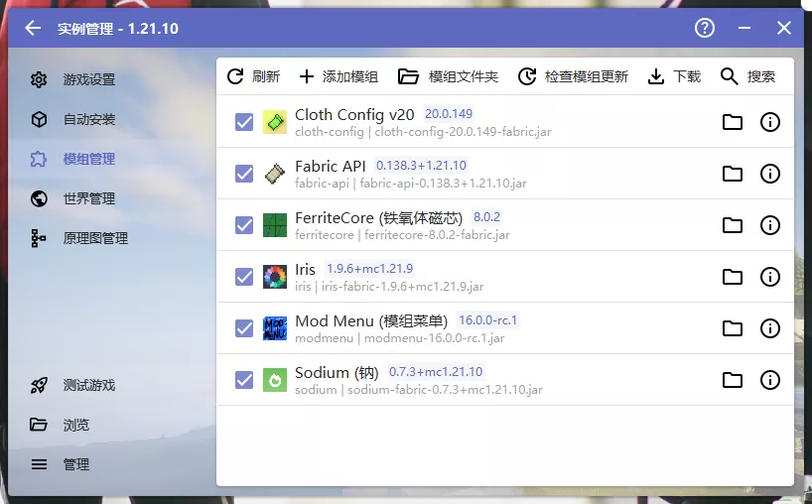This screenshot has height=504, width=812.
Task: Click the 检查模组更新 text label
Action: point(587,76)
